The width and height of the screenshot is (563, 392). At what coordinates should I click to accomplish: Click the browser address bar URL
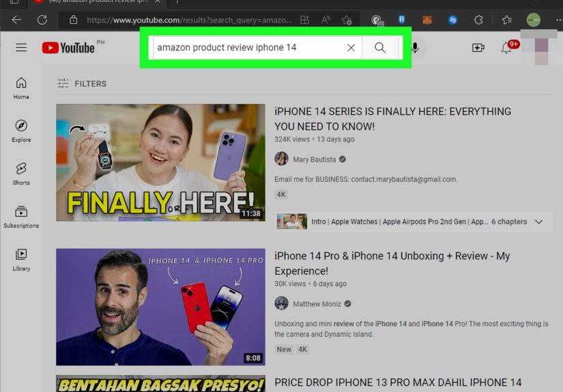189,20
